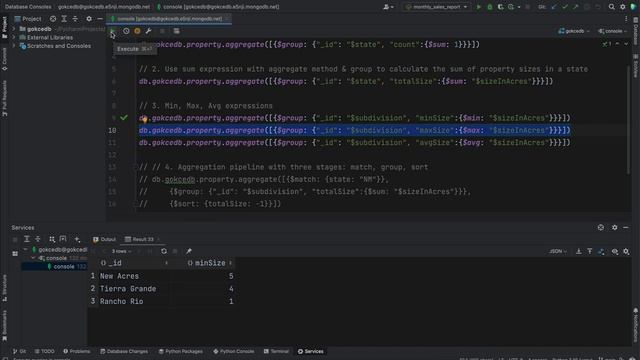Image resolution: width=640 pixels, height=360 pixels.
Task: Open the Terminal tool window
Action: 276,351
